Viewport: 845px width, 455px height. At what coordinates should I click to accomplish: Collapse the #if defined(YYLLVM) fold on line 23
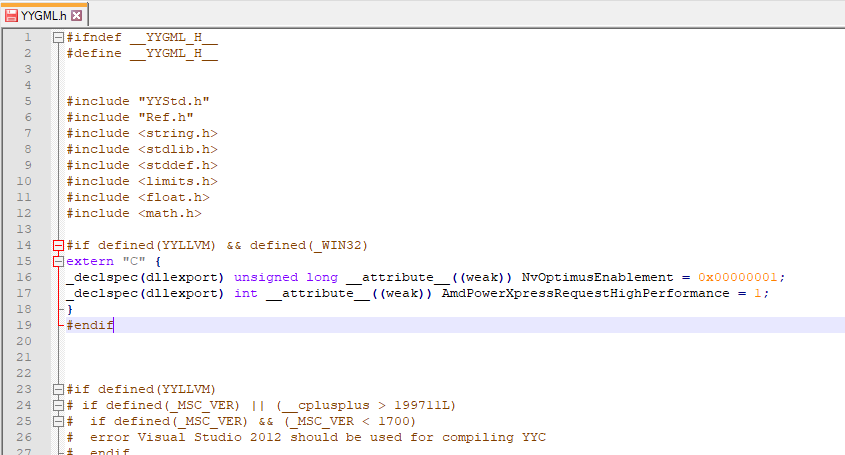58,389
